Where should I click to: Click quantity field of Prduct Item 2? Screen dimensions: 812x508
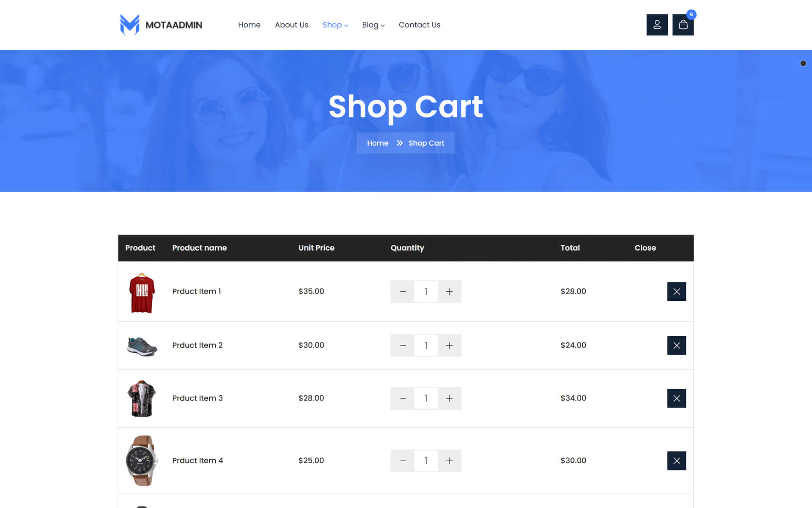click(x=426, y=345)
